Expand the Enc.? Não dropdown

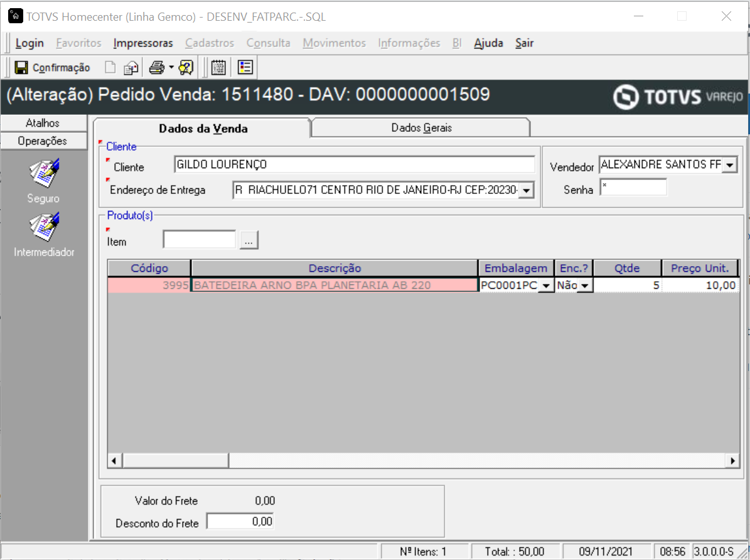click(585, 286)
